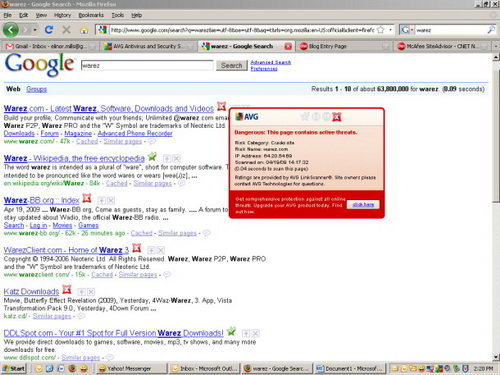The height and width of the screenshot is (375, 500).
Task: Click the magnifier icon in Firefox search box
Action: click(x=491, y=30)
